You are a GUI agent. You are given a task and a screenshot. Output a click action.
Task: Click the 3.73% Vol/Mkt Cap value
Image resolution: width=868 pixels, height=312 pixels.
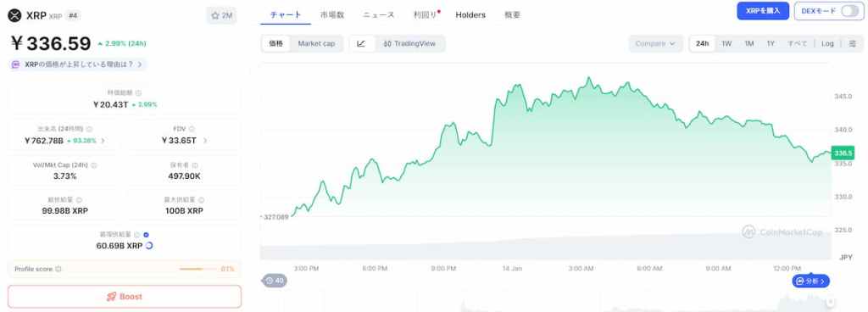64,175
